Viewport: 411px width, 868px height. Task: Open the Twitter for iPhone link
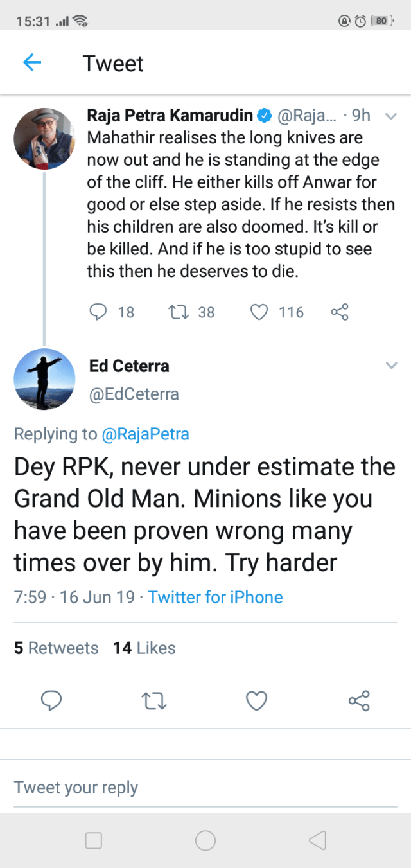coord(215,598)
